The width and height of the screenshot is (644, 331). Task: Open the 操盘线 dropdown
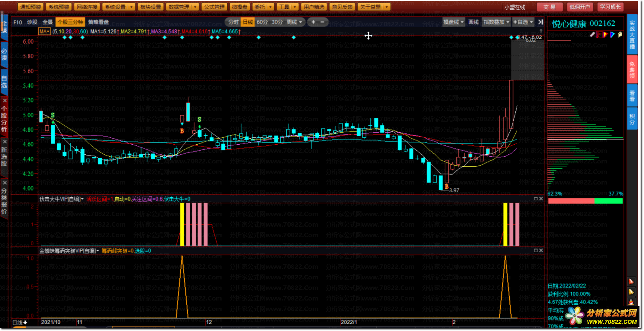click(453, 22)
